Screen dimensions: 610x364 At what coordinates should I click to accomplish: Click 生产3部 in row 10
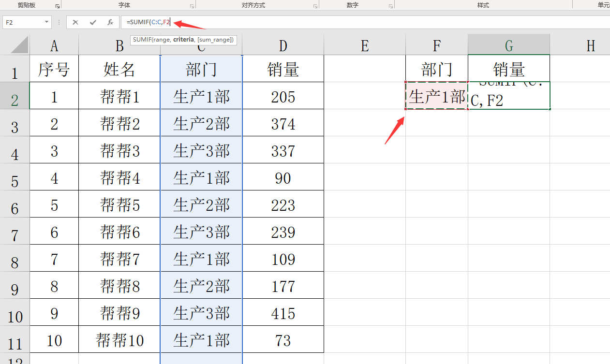pyautogui.click(x=201, y=312)
